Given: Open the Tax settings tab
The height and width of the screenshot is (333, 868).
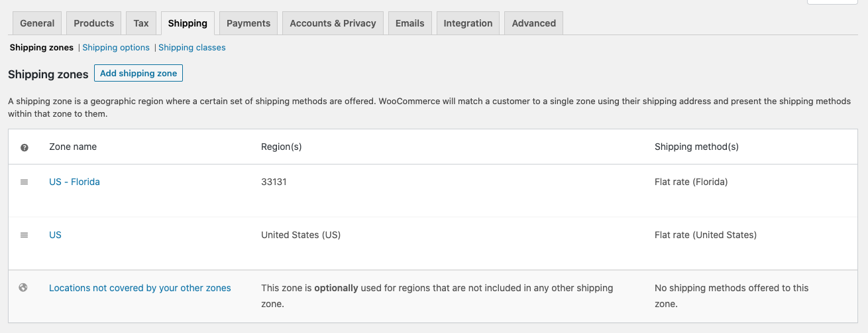Looking at the screenshot, I should tap(141, 23).
